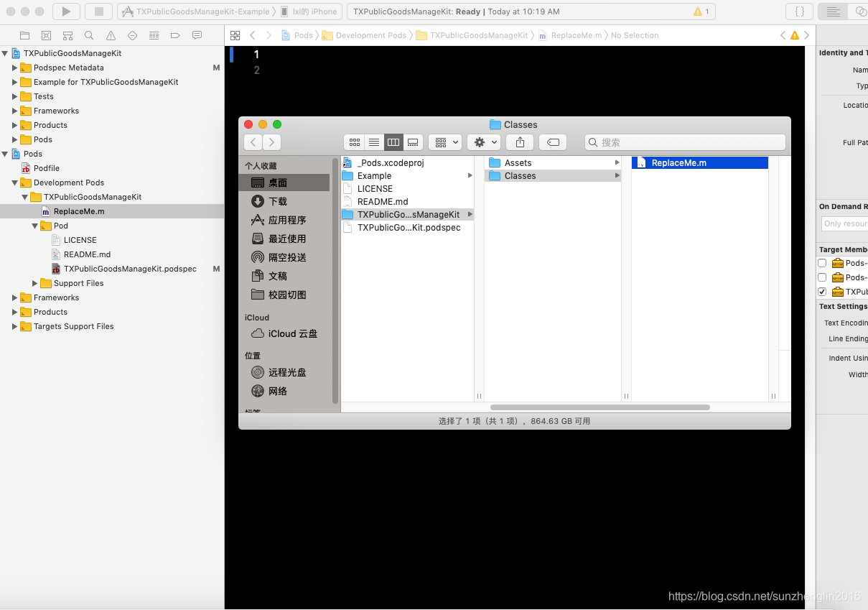868x610 pixels.
Task: Click the warning count badge in Xcode status bar
Action: tap(701, 11)
